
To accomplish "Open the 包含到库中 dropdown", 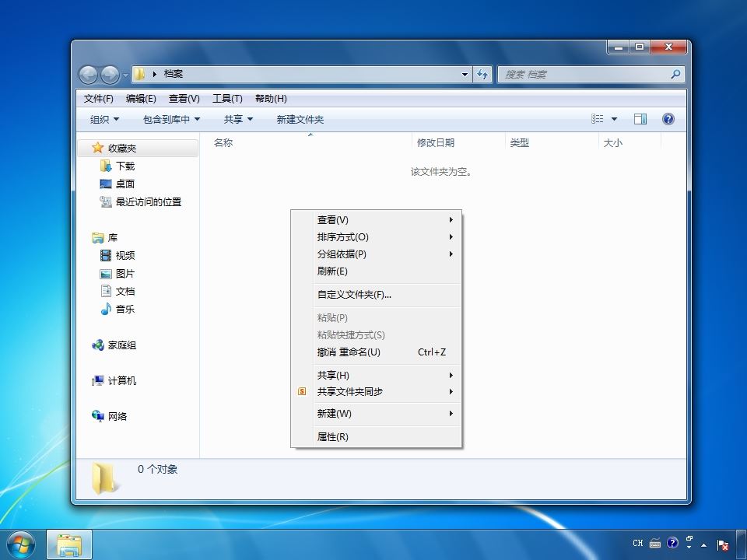I will [171, 120].
